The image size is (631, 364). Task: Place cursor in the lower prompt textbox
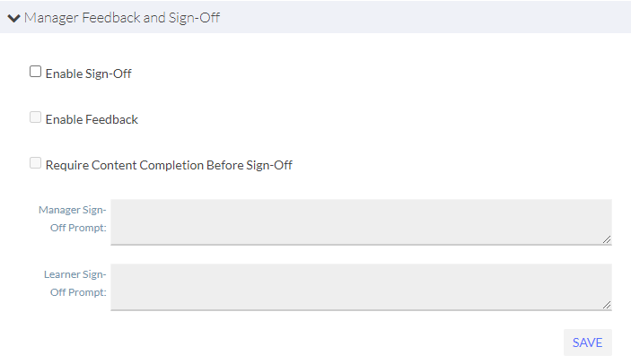tap(359, 286)
